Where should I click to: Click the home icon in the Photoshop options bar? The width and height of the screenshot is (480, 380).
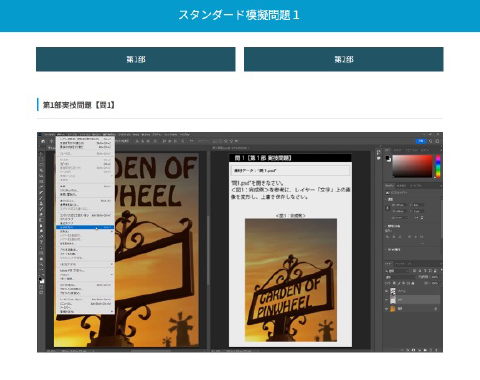tap(43, 141)
